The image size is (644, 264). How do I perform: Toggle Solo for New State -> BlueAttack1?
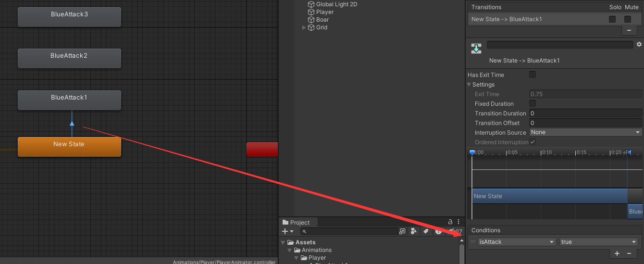coord(612,19)
